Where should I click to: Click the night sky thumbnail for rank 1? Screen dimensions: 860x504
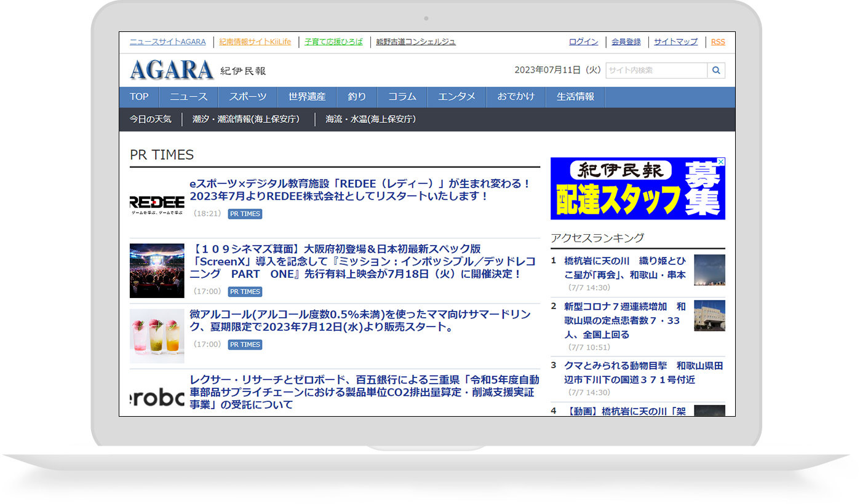(709, 270)
